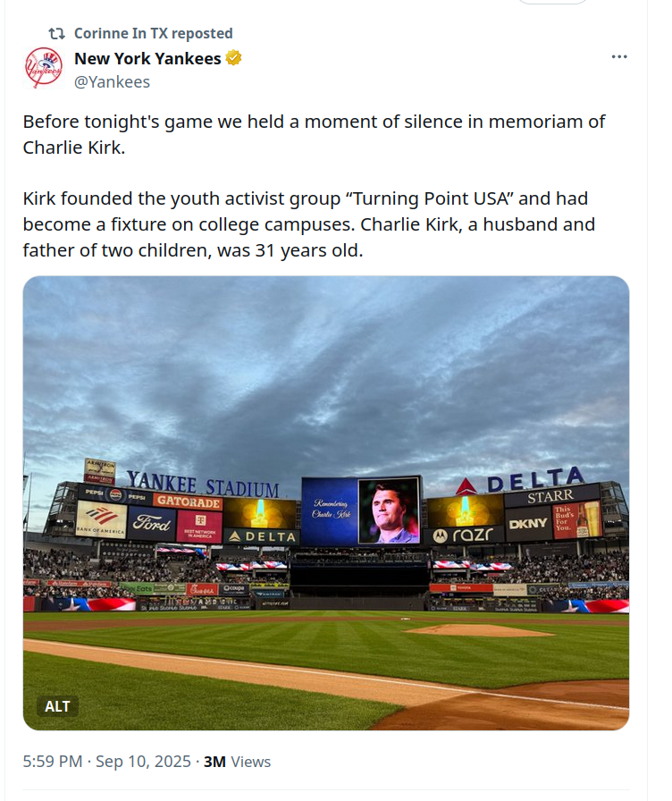Viewport: 672px width, 801px height.
Task: Click the Sep 10, 2025 date
Action: point(143,761)
